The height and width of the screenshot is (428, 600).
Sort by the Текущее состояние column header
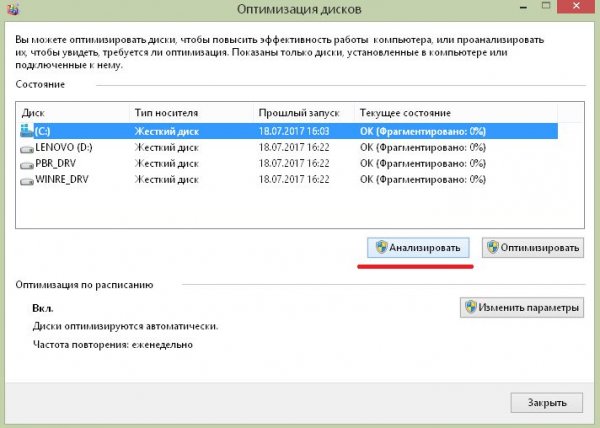coord(456,113)
